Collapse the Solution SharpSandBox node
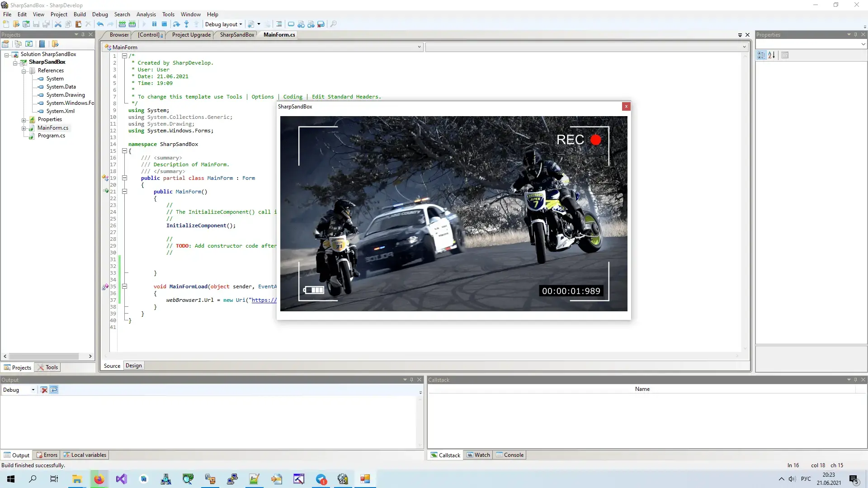868x488 pixels. coord(7,55)
